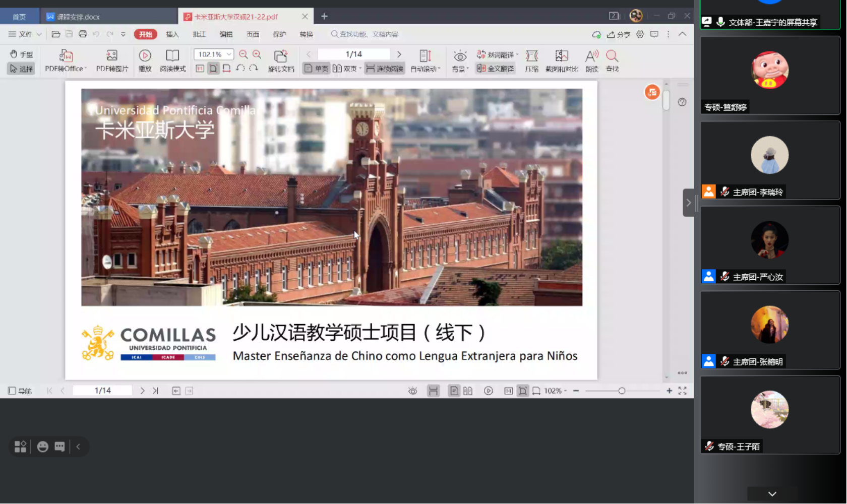847x504 pixels.
Task: Click the PDF转图片 export icon
Action: click(112, 55)
